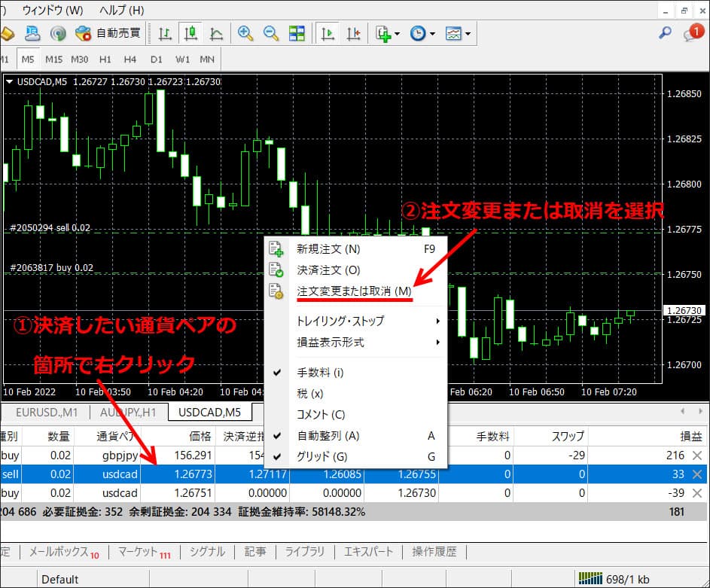Open the notifications chat bubble icon
The image size is (710, 588).
692,32
